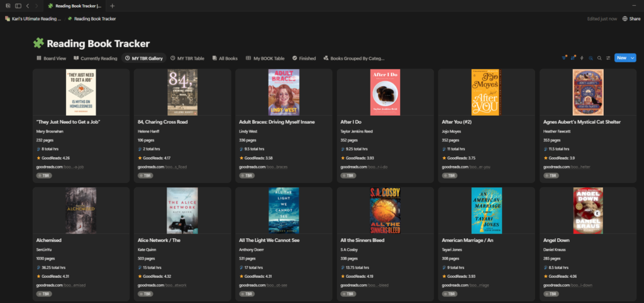
Task: Switch to Board View tab
Action: click(x=52, y=58)
